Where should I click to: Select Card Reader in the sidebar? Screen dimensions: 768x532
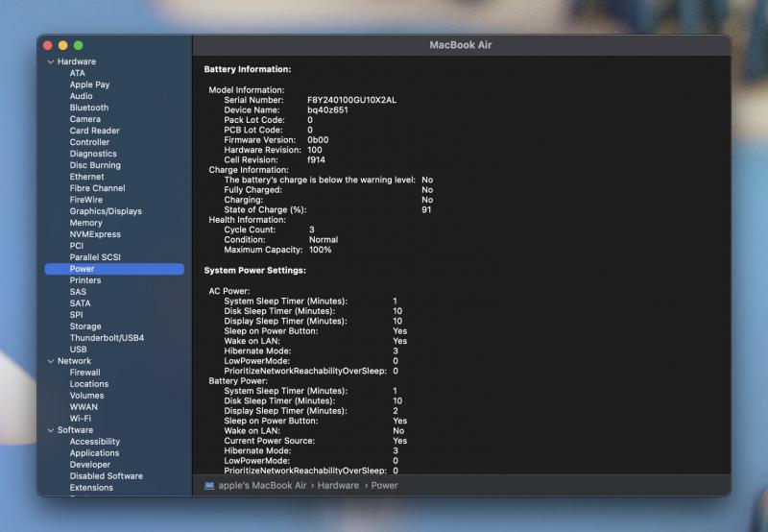point(94,131)
